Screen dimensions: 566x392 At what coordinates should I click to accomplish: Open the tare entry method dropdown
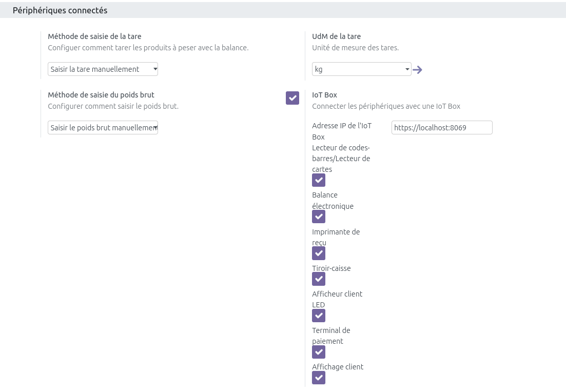pyautogui.click(x=103, y=69)
